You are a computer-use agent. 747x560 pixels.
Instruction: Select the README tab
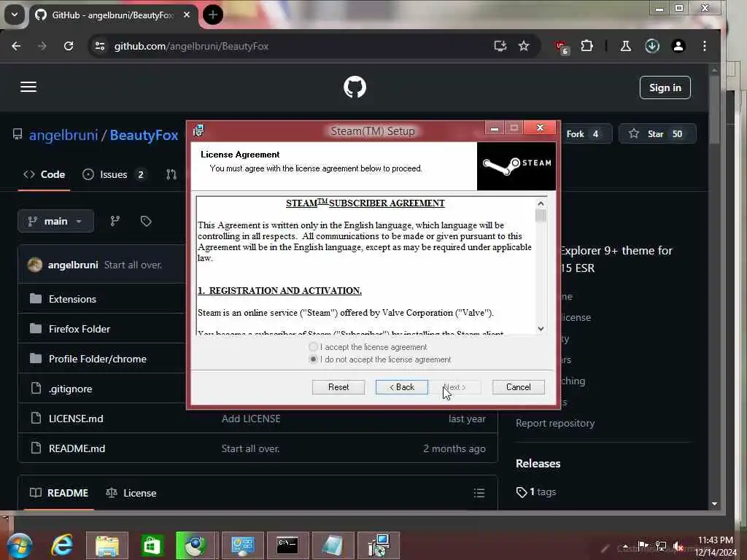tap(59, 493)
